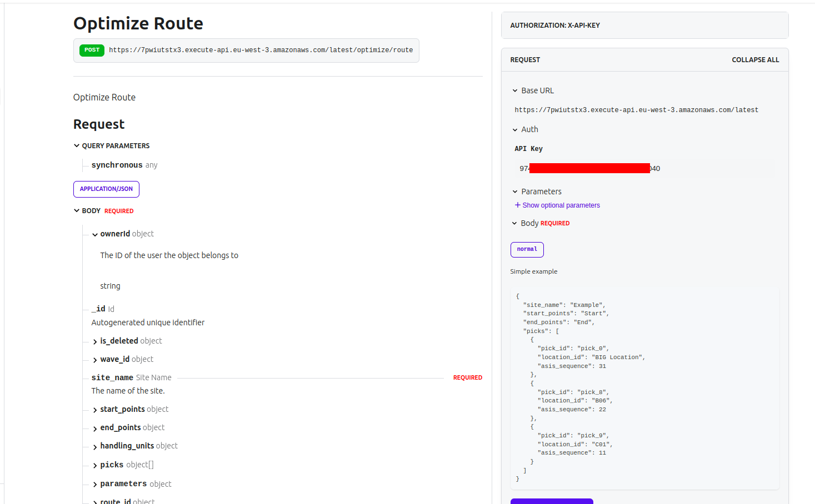Collapse the Base URL section
Screen dimensions: 815x504
pos(514,90)
